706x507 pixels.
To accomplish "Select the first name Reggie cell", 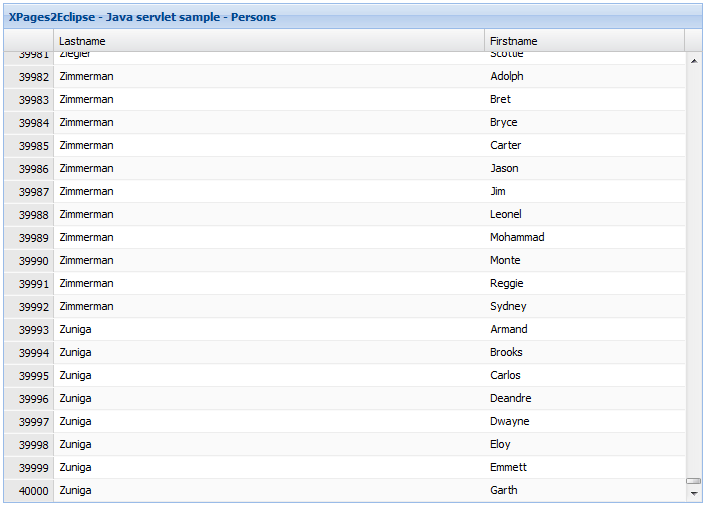I will coord(507,284).
